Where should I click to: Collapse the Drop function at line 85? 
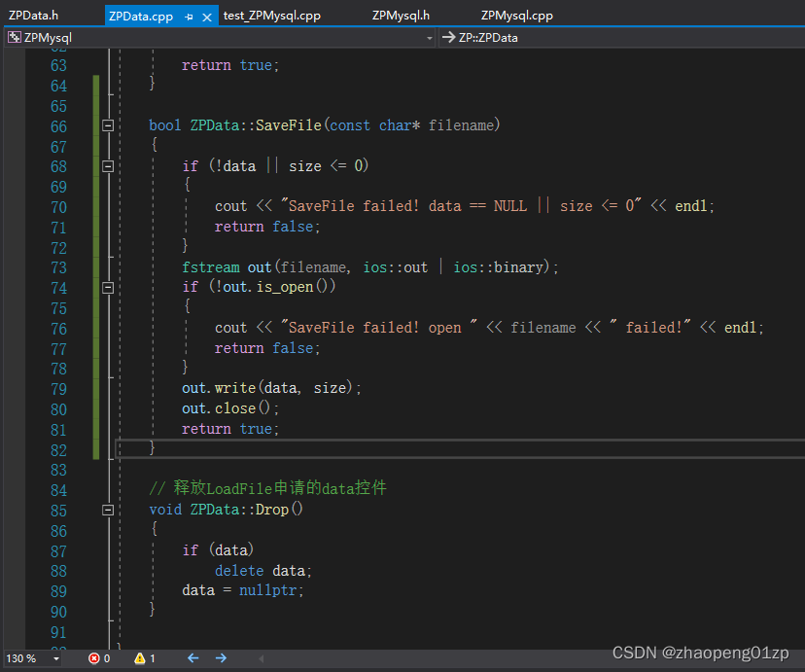pos(108,510)
